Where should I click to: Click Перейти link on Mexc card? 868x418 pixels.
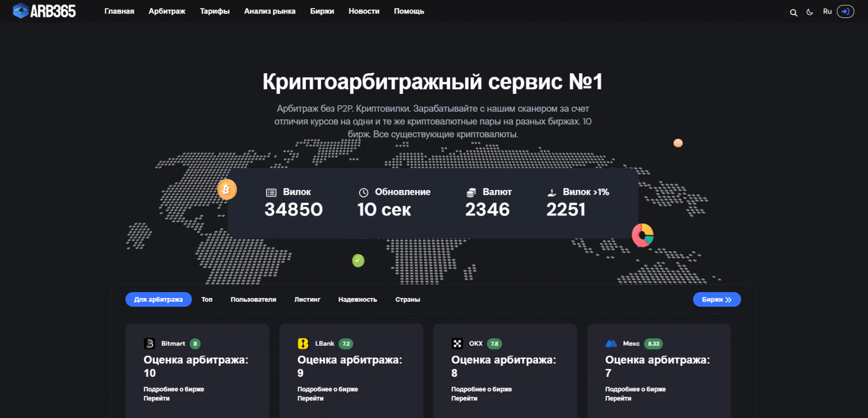point(618,398)
